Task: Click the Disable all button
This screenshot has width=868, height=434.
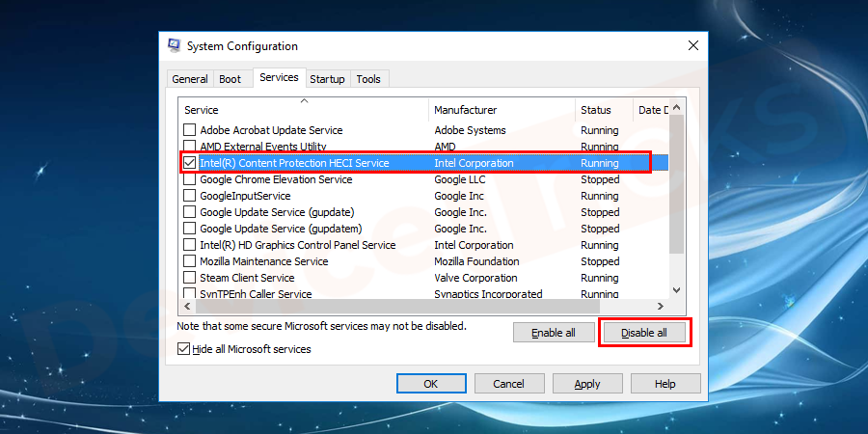Action: click(644, 333)
